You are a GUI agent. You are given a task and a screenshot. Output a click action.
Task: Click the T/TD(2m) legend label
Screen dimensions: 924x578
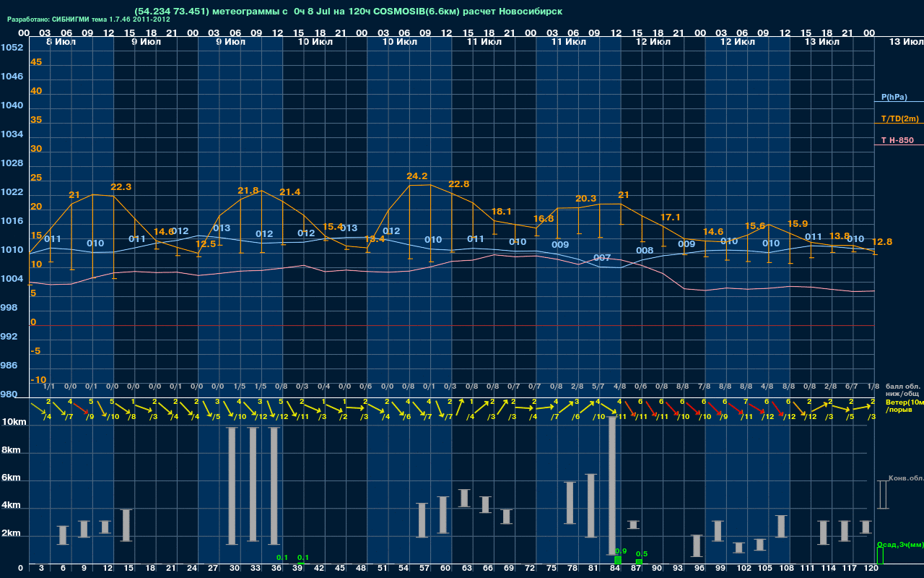pos(899,118)
